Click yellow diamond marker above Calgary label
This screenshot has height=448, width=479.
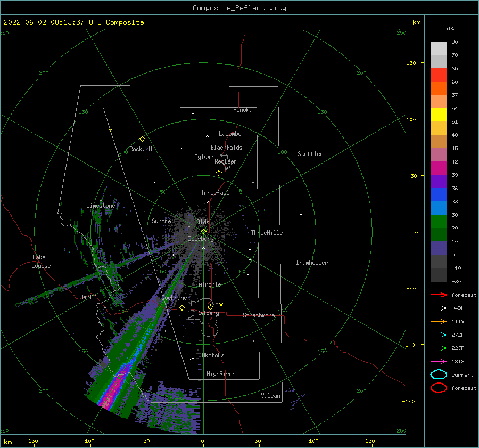(210, 307)
